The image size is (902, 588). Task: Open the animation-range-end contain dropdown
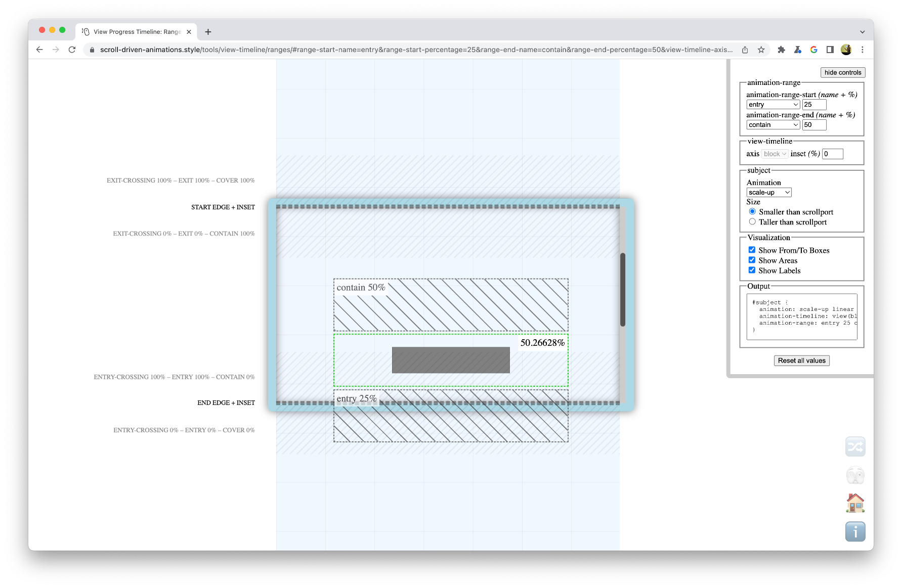pyautogui.click(x=772, y=125)
